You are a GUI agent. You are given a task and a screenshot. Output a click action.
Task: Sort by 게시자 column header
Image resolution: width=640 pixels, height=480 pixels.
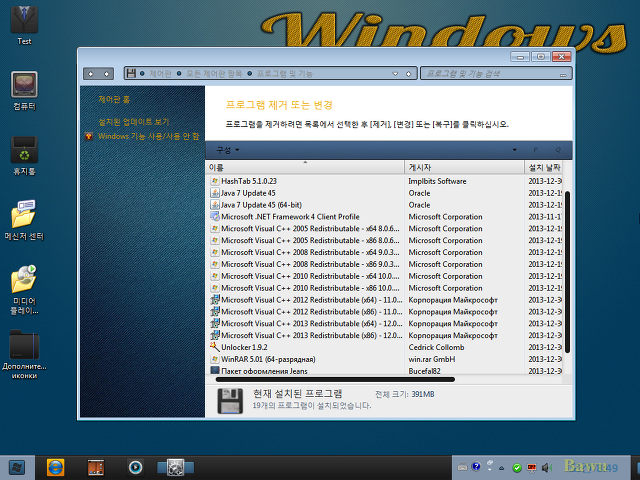464,167
